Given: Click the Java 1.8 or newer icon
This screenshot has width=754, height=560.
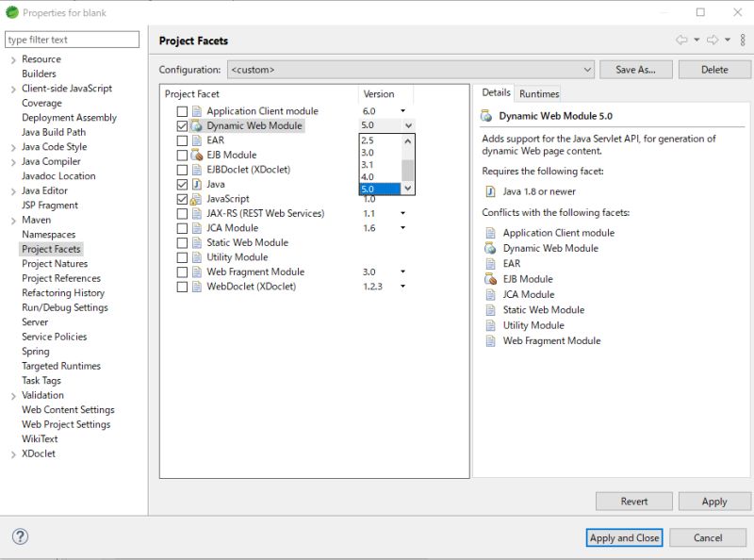Looking at the screenshot, I should click(490, 191).
